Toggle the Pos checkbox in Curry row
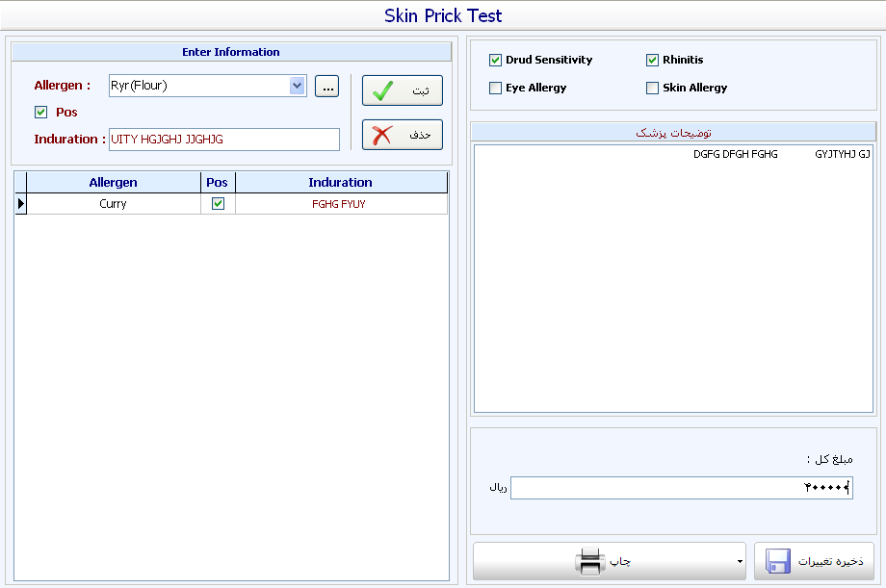 click(218, 204)
